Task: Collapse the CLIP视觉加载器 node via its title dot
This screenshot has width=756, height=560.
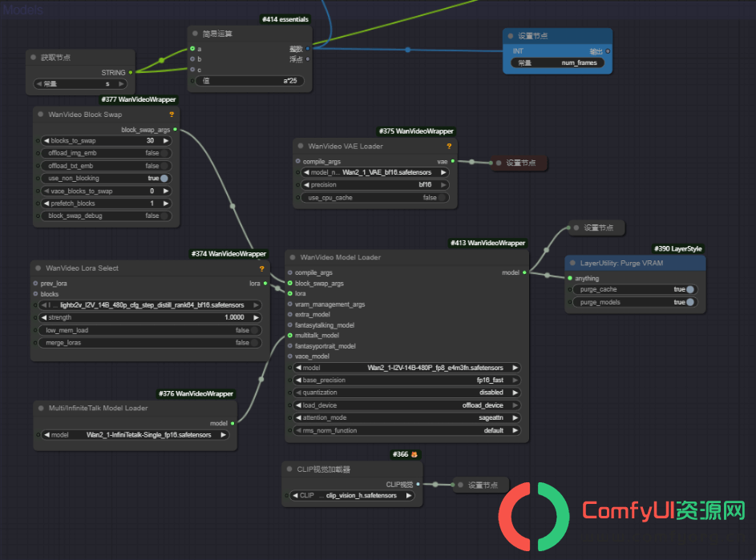Action: tap(289, 469)
